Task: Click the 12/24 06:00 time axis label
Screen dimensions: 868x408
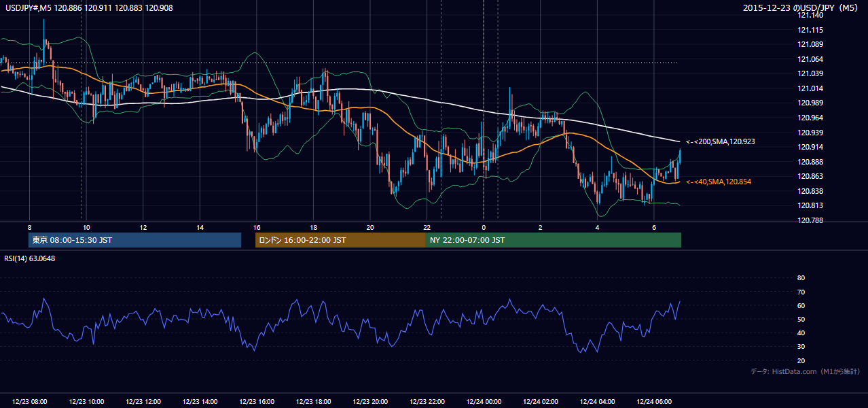Action: point(654,402)
